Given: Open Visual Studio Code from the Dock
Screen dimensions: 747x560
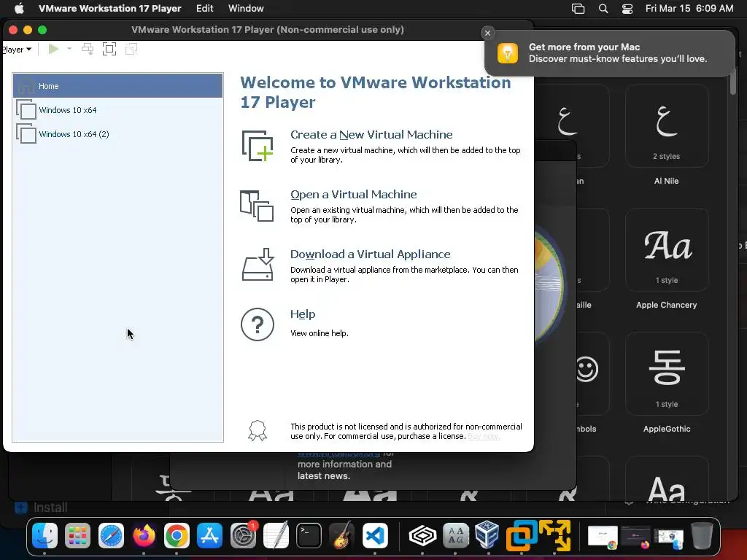Looking at the screenshot, I should (375, 536).
